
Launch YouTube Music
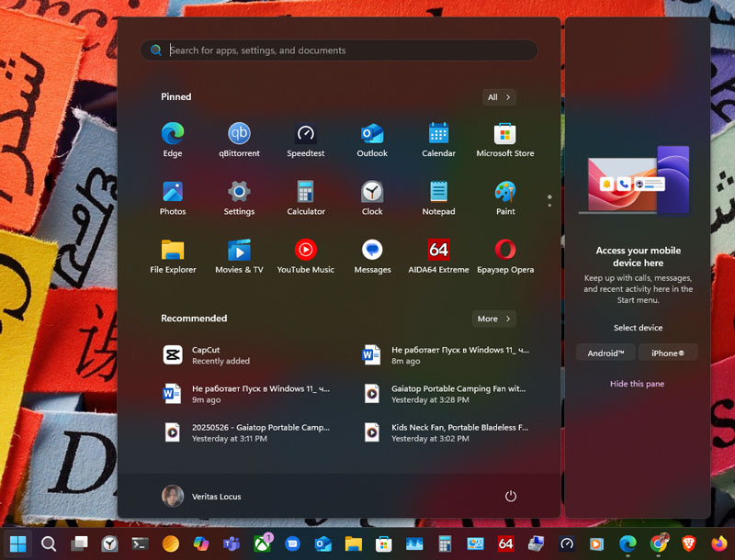tap(306, 256)
